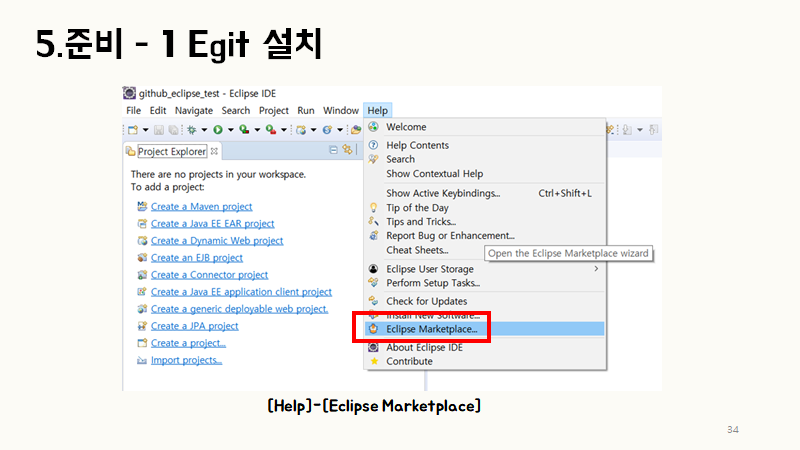Click Create a project... link

point(188,343)
